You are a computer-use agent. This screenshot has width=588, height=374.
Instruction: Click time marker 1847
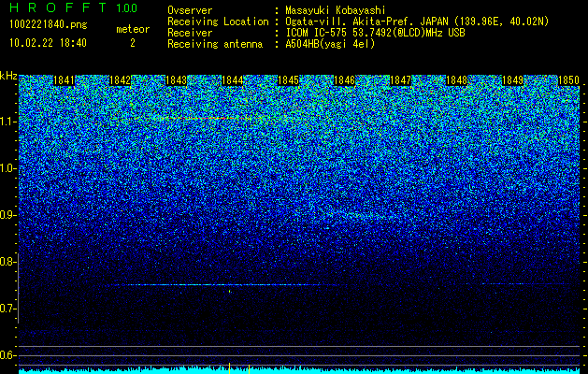[400, 80]
